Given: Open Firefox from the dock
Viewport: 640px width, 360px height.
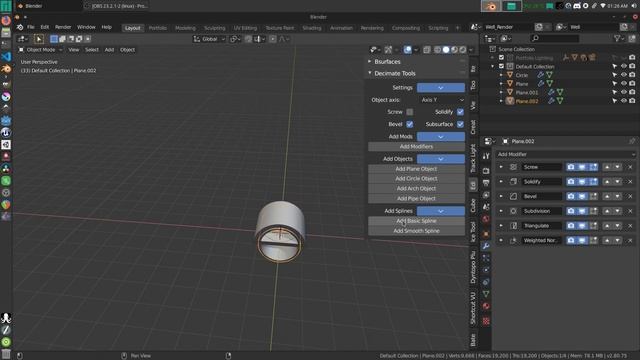Looking at the screenshot, I should coord(6,20).
